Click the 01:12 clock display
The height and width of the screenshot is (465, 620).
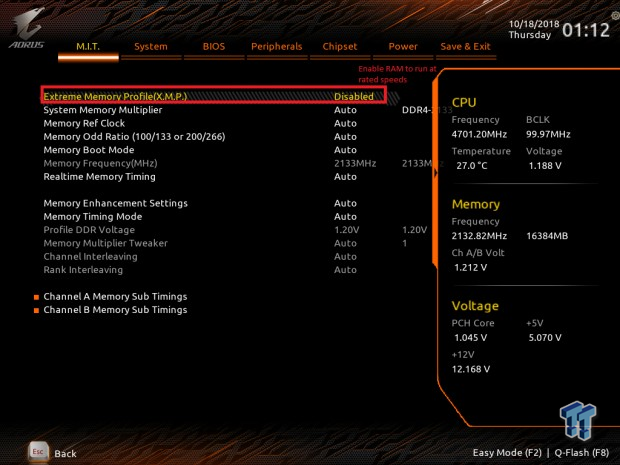click(586, 30)
